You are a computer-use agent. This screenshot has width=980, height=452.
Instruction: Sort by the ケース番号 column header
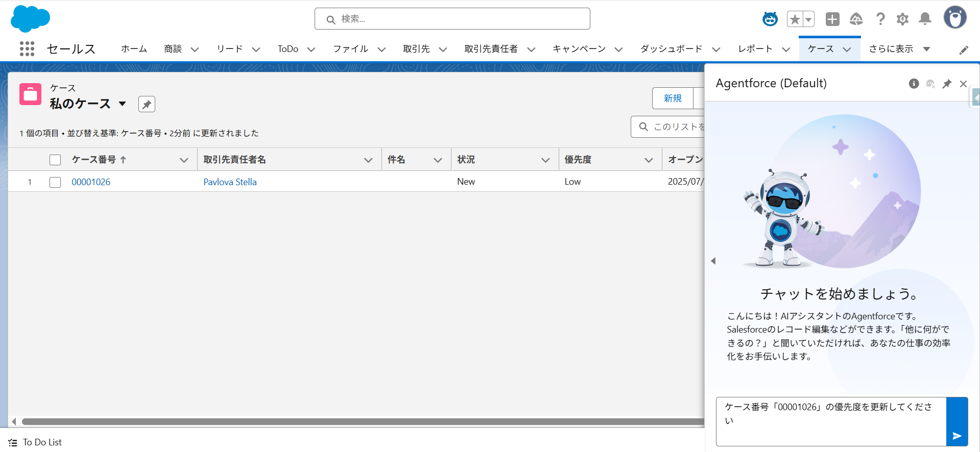click(x=94, y=160)
